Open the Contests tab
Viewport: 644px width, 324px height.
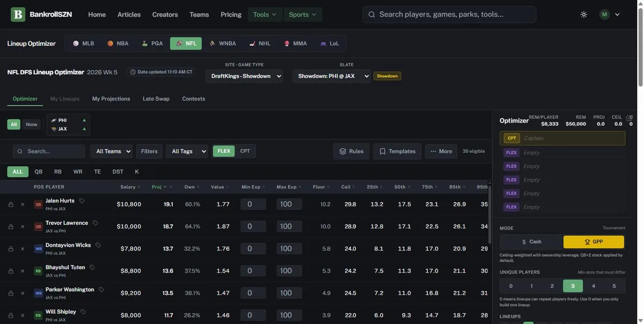193,99
